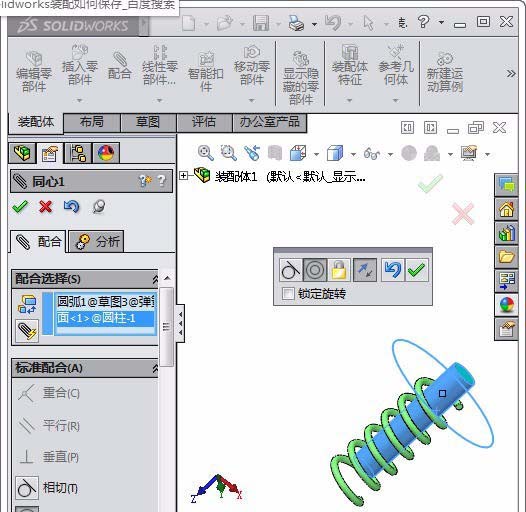Viewport: 526px width, 512px height.
Task: Click Zoom to Area icon
Action: click(228, 153)
